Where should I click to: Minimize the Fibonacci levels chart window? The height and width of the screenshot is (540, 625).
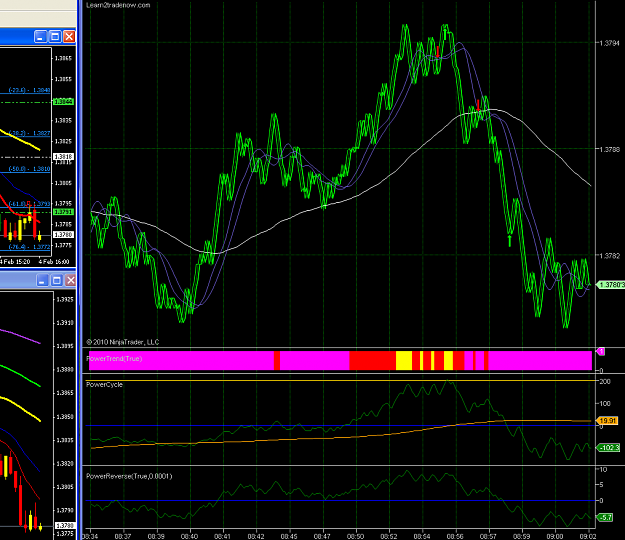coord(40,37)
